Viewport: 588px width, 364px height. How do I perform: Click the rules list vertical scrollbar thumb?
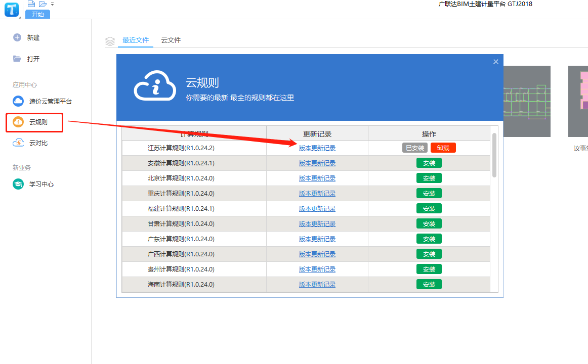[494, 155]
